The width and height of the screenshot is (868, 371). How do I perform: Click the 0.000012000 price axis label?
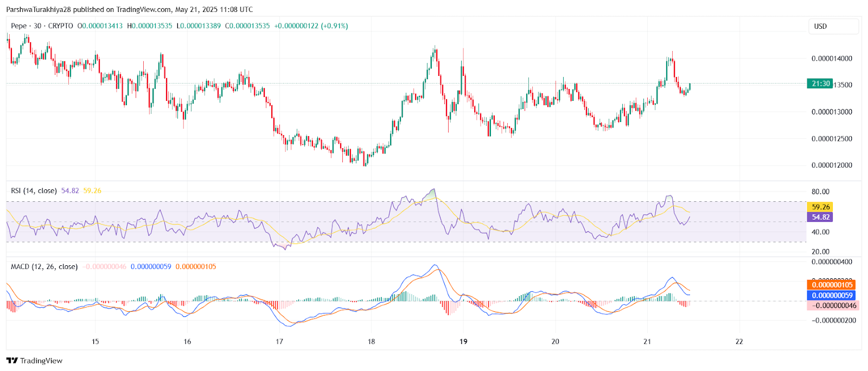[x=832, y=165]
